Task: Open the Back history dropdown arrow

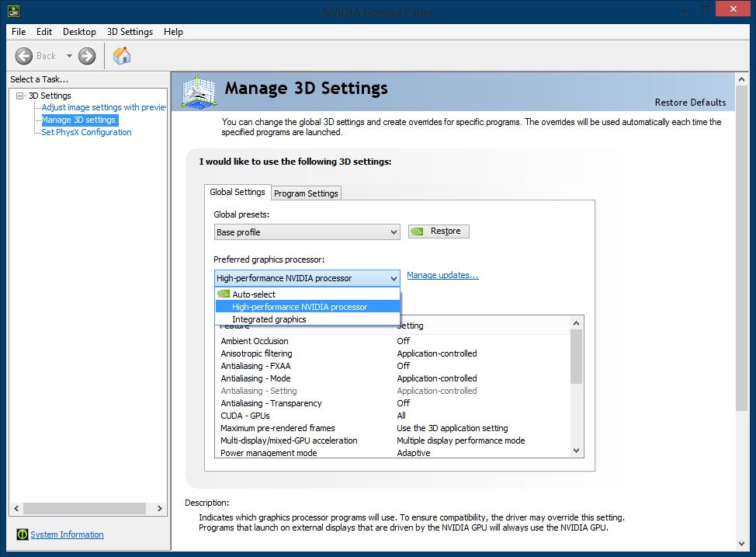Action: coord(69,56)
